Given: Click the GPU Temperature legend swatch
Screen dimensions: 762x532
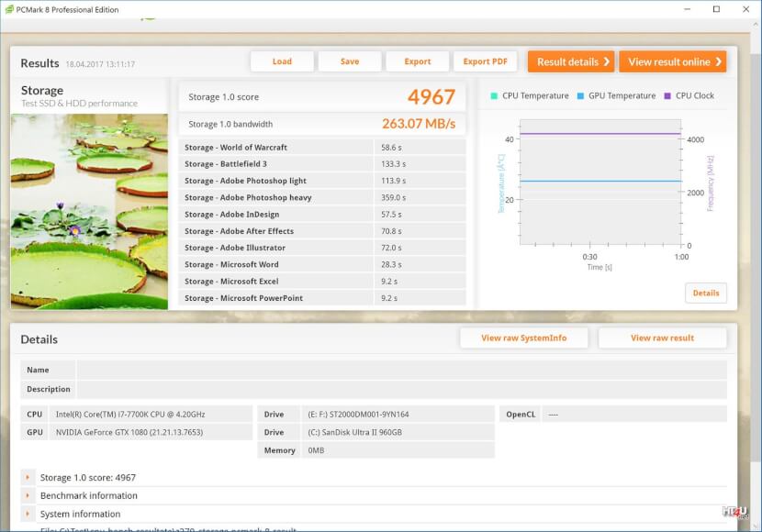Looking at the screenshot, I should pos(580,95).
